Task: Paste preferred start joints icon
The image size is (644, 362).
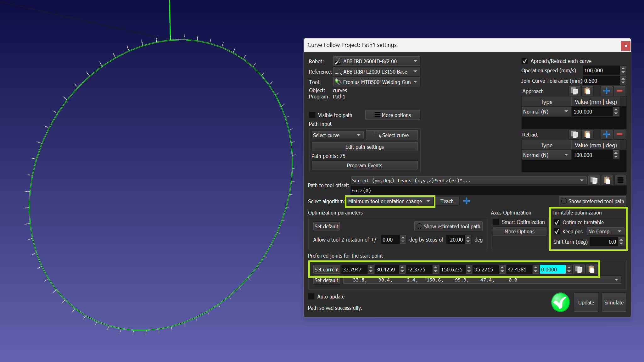Action: tap(591, 270)
